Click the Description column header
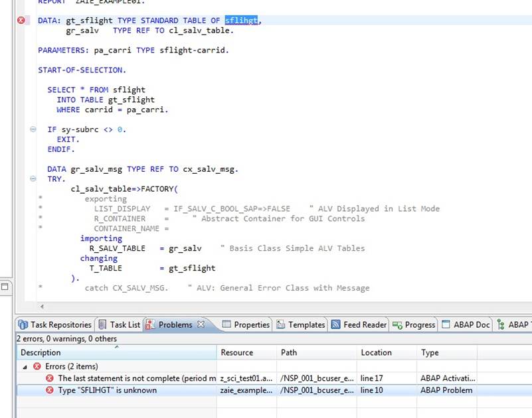532x418 pixels. coord(40,352)
